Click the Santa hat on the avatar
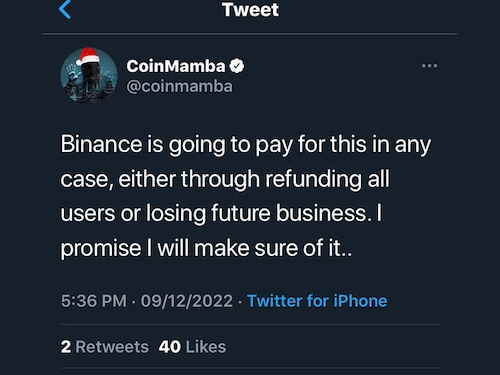 [88, 56]
